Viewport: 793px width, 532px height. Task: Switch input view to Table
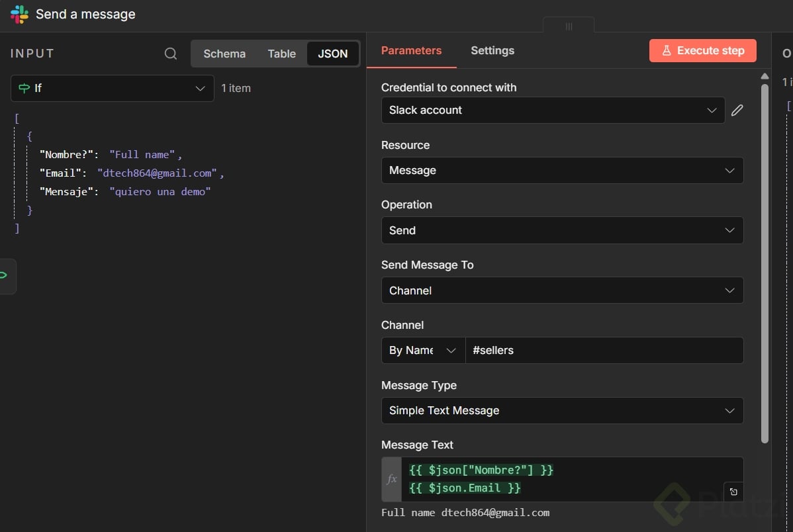[x=282, y=54]
